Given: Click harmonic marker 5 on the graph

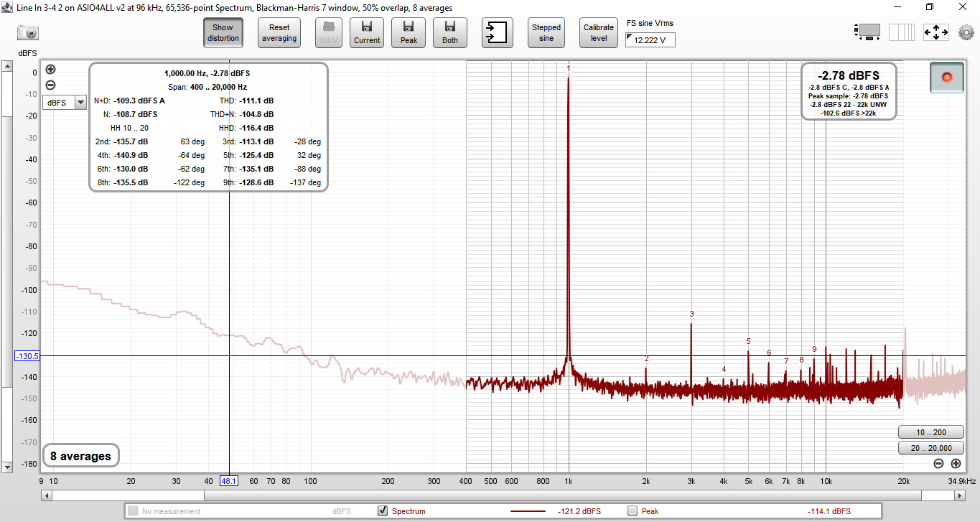Looking at the screenshot, I should click(x=748, y=341).
